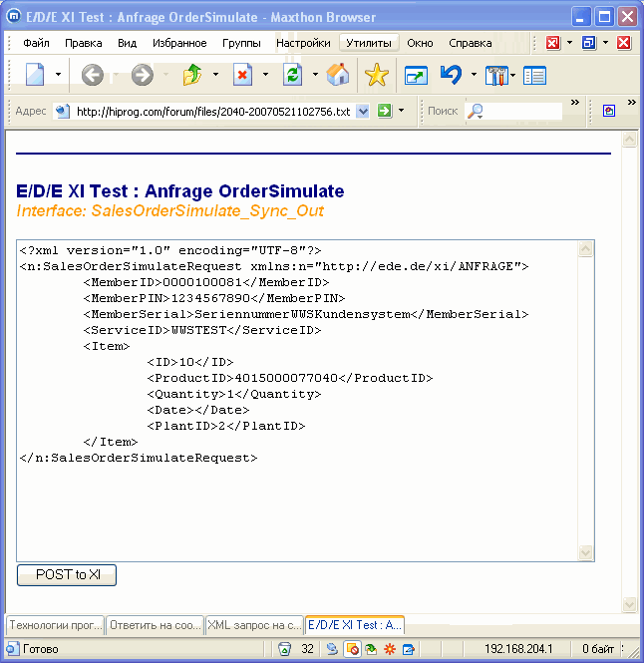
Task: Expand the close-all icon dropdown arrow
Action: click(569, 43)
